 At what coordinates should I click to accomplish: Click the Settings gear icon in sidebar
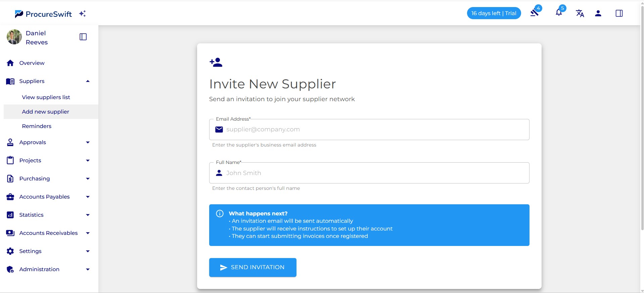(x=10, y=251)
